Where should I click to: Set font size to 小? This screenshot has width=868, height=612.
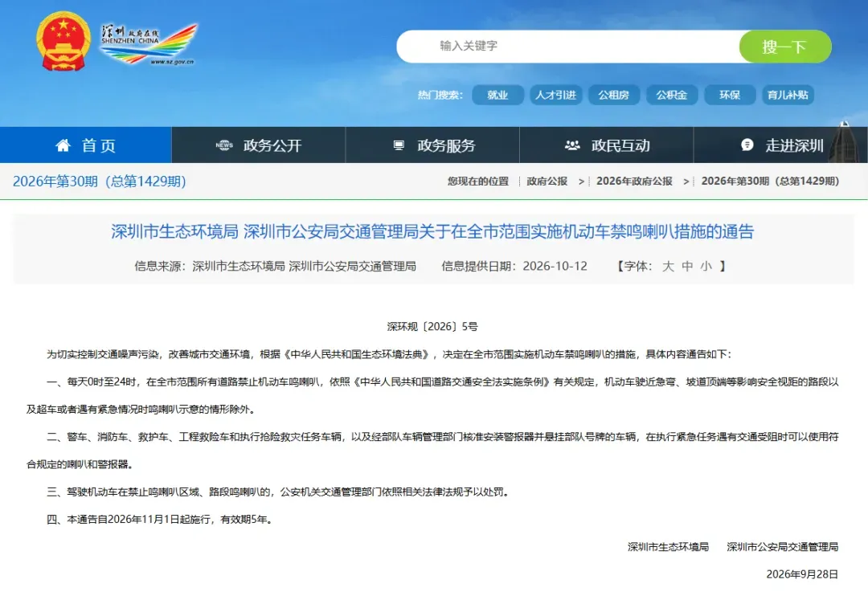[706, 266]
